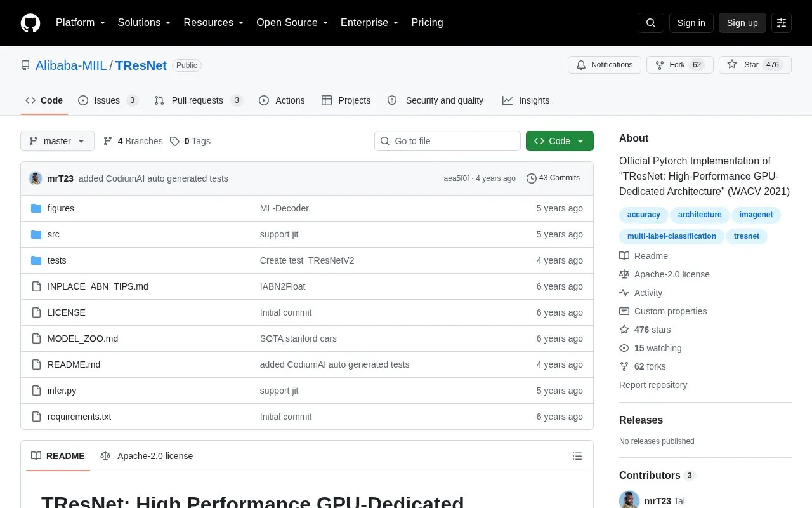Switch to the Pull requests tab

coord(199,100)
